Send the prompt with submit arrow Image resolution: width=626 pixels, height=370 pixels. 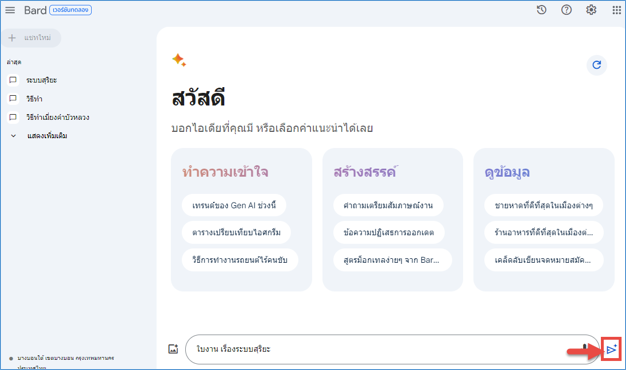point(611,350)
